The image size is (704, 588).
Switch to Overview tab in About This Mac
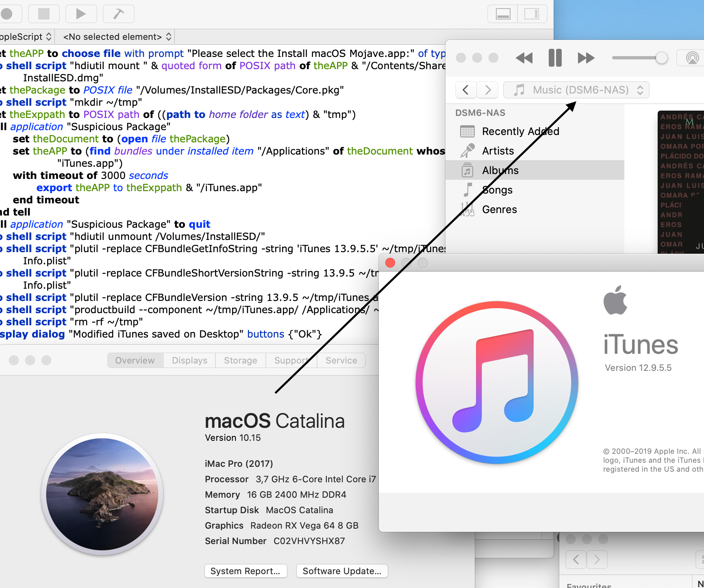click(135, 360)
